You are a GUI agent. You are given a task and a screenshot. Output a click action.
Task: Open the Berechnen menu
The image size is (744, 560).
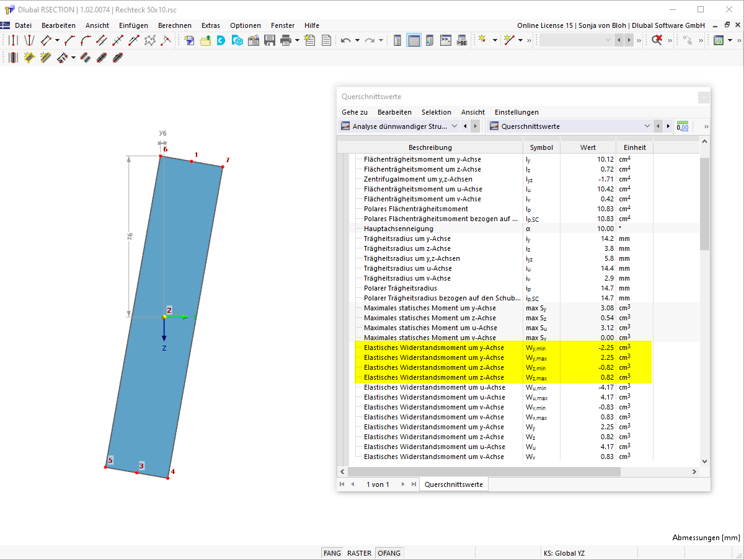point(174,25)
